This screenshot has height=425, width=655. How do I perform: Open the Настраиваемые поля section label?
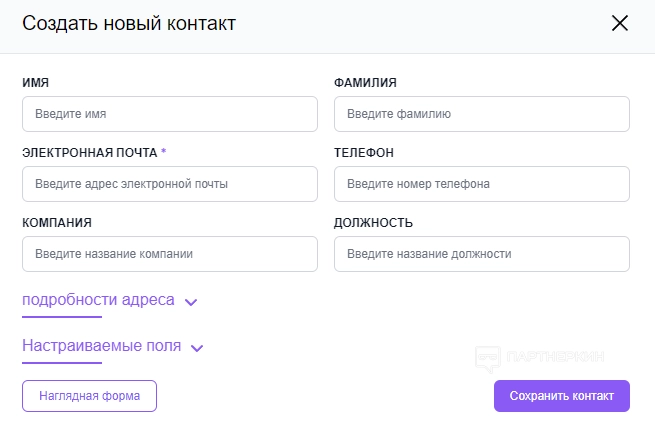pos(102,346)
